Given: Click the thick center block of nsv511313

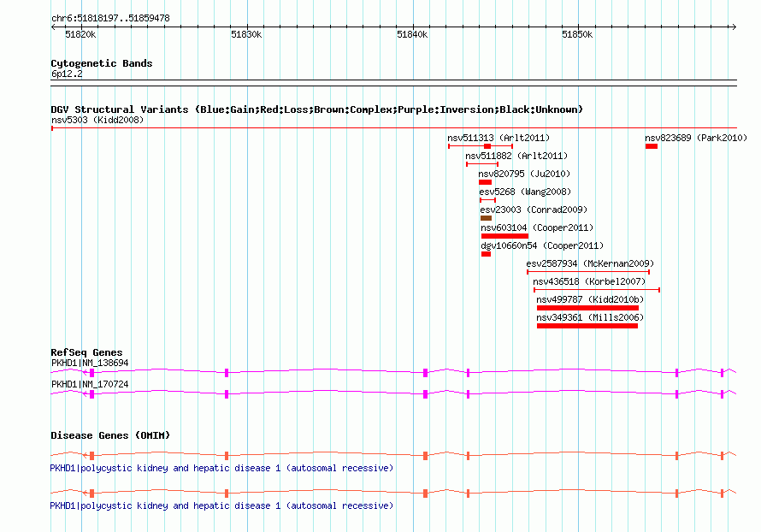Looking at the screenshot, I should coord(487,146).
